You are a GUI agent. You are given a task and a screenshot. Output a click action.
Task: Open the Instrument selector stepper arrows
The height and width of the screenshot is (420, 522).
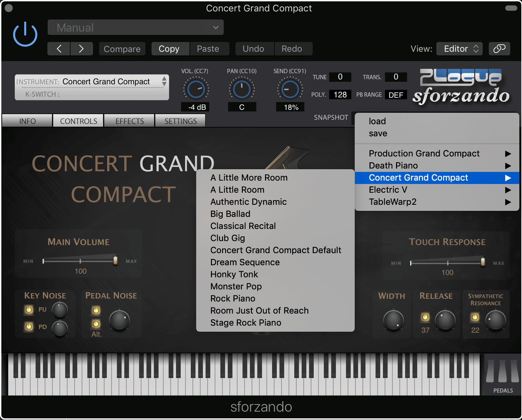(x=164, y=81)
